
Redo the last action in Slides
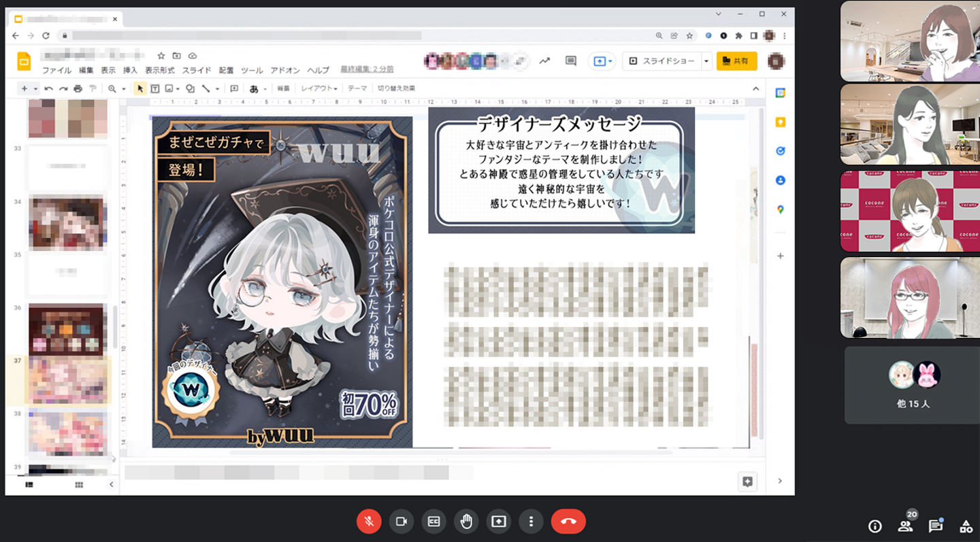(x=63, y=88)
